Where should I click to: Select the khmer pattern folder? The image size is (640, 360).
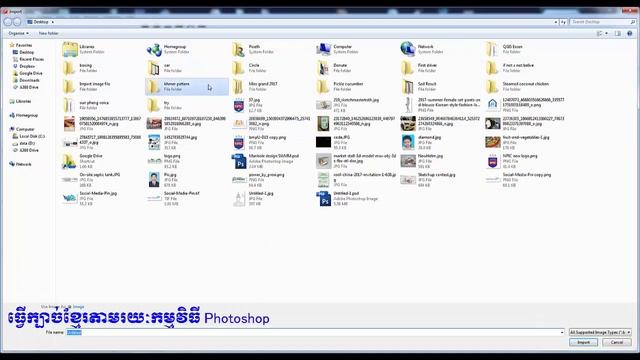coord(187,87)
